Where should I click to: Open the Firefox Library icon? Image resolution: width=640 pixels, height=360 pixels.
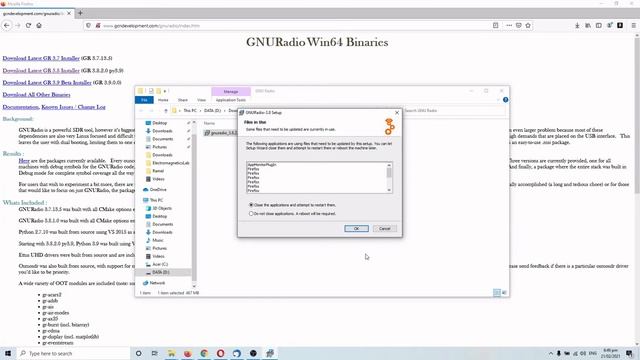(588, 25)
